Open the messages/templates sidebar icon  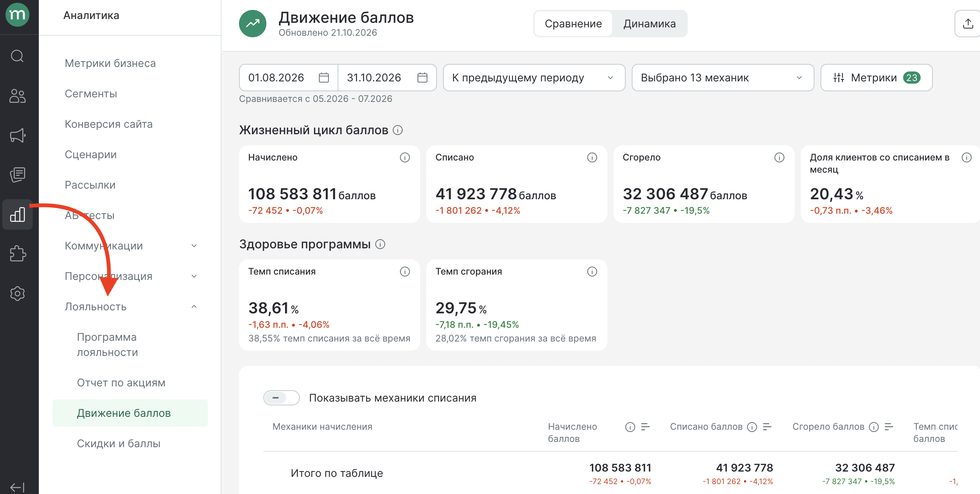pyautogui.click(x=17, y=175)
